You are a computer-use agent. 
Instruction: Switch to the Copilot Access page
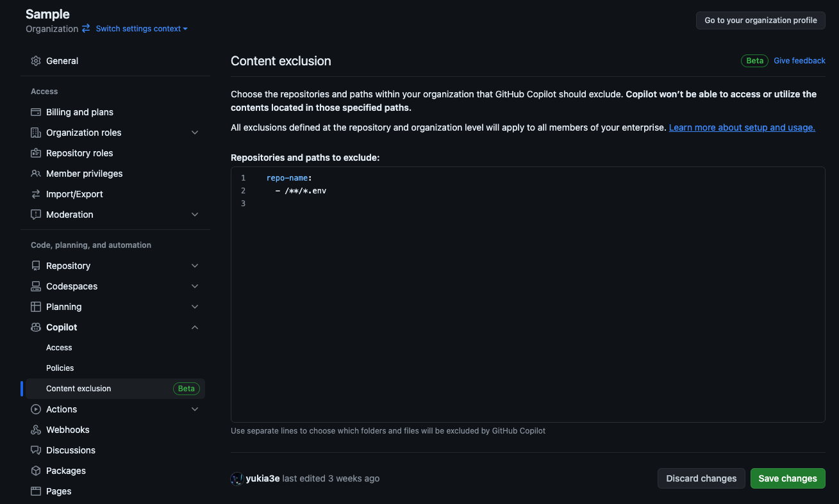58,347
